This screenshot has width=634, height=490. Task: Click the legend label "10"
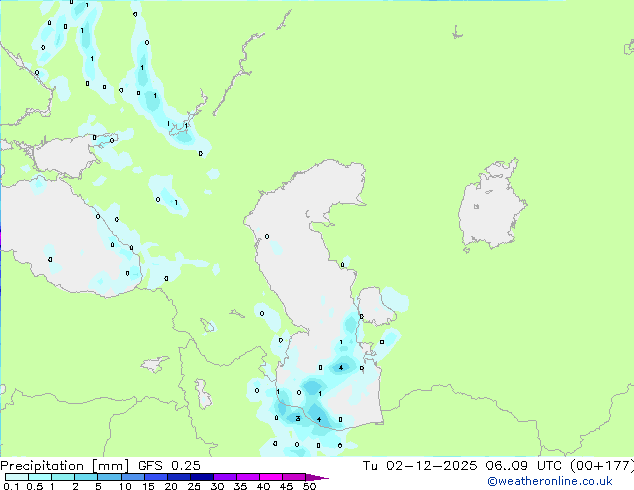click(x=125, y=486)
